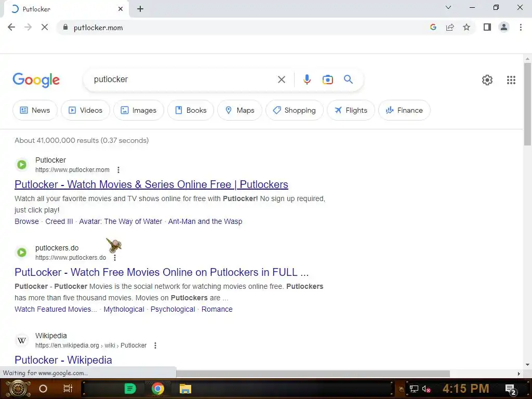
Task: Open Task View in taskbar
Action: 68,389
